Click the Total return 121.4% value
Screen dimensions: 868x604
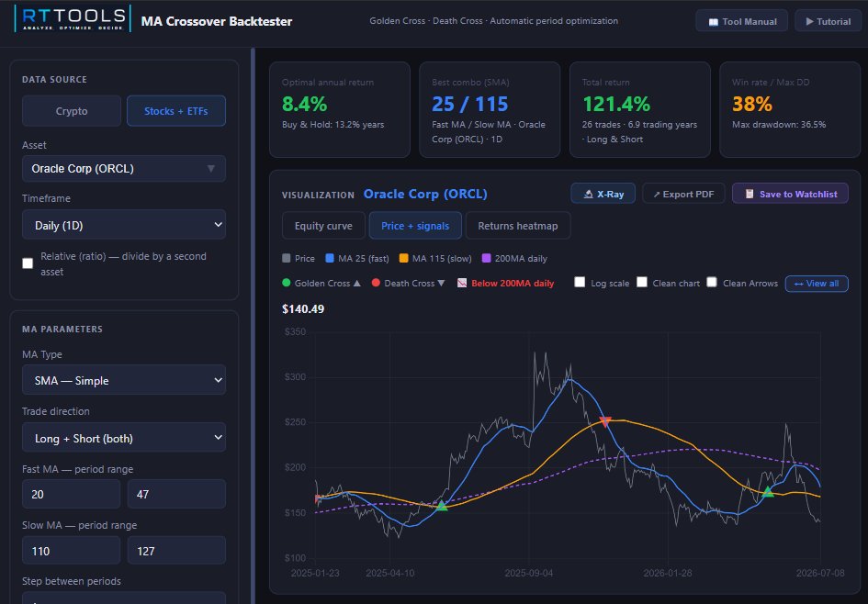[616, 104]
